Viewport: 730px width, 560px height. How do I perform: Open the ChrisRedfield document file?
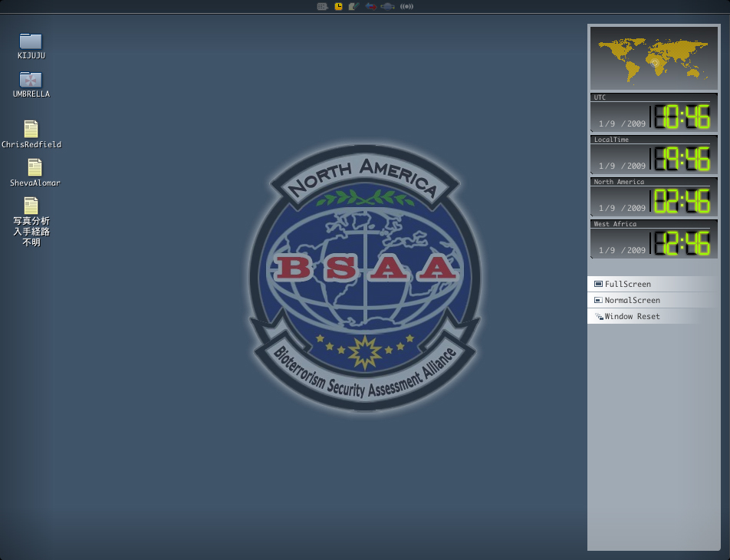31,129
